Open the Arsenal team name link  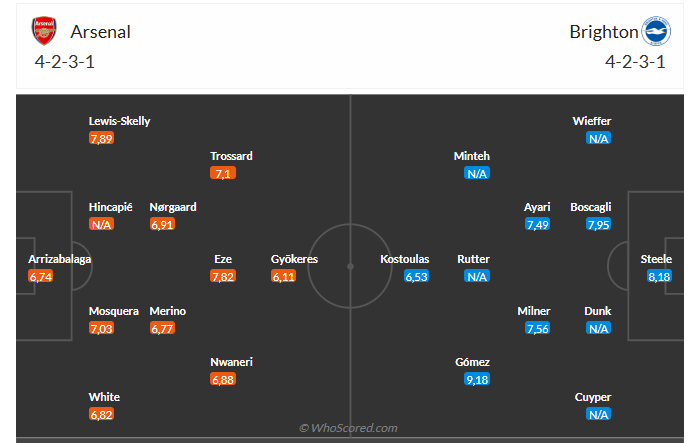point(100,31)
